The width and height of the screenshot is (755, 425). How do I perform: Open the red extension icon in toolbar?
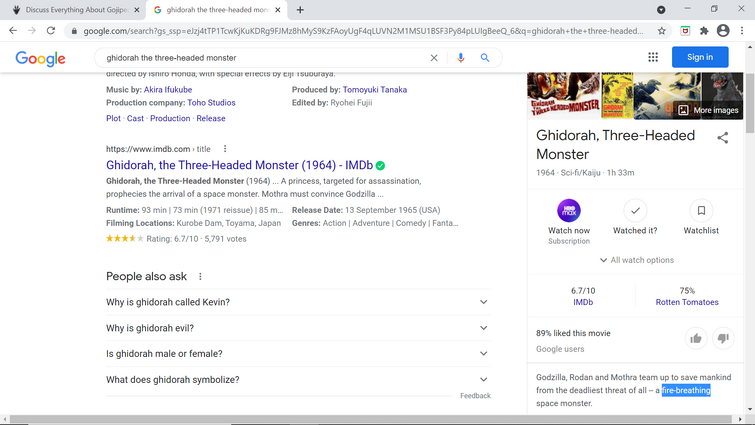coord(685,31)
